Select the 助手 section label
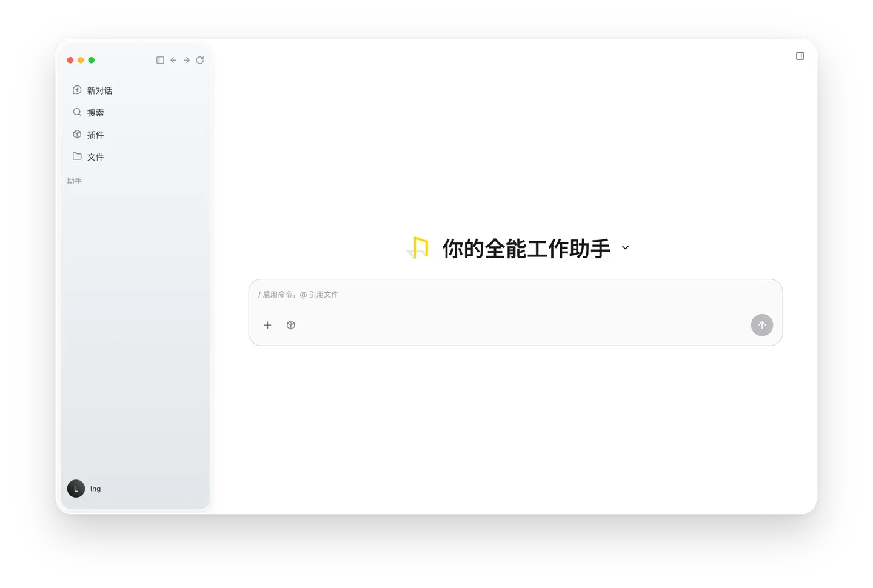This screenshot has height=588, width=873. click(75, 181)
